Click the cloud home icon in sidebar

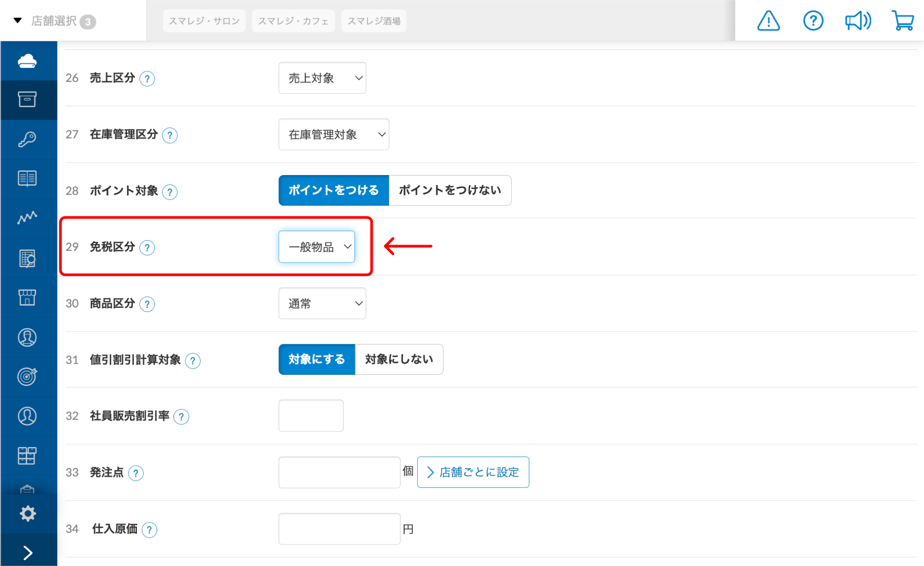click(27, 61)
